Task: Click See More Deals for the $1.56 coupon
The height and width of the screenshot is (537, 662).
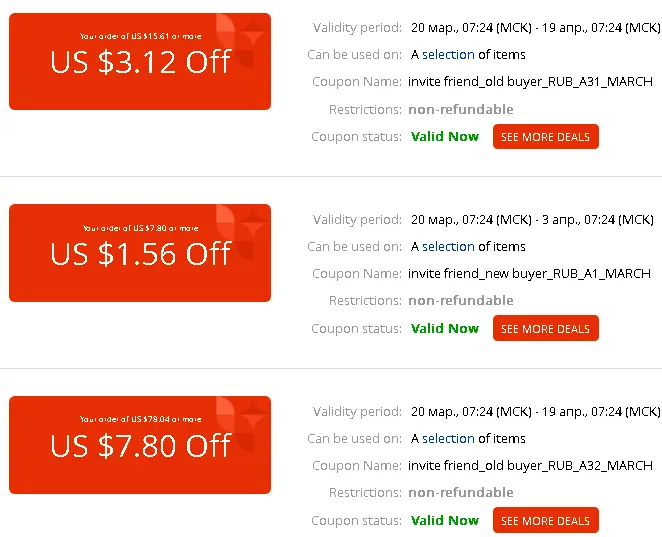Action: [x=545, y=328]
